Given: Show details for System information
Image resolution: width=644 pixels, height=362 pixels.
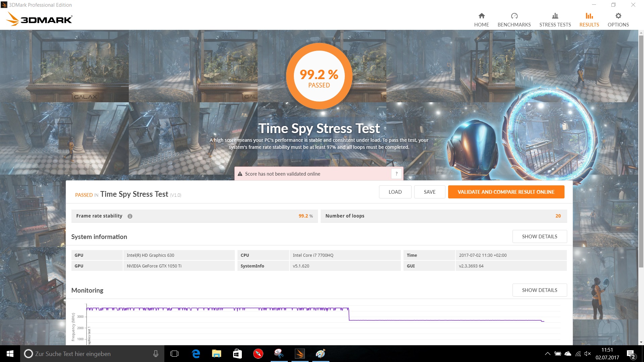Looking at the screenshot, I should [539, 237].
